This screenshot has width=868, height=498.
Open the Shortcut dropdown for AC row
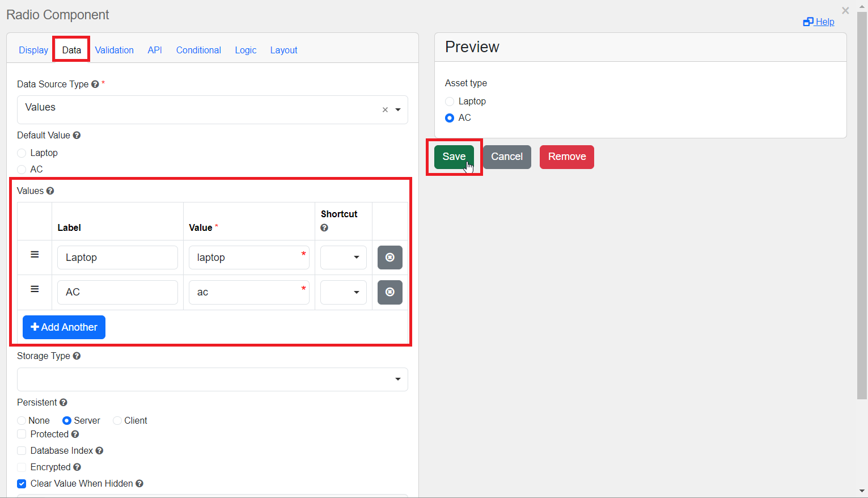coord(344,292)
